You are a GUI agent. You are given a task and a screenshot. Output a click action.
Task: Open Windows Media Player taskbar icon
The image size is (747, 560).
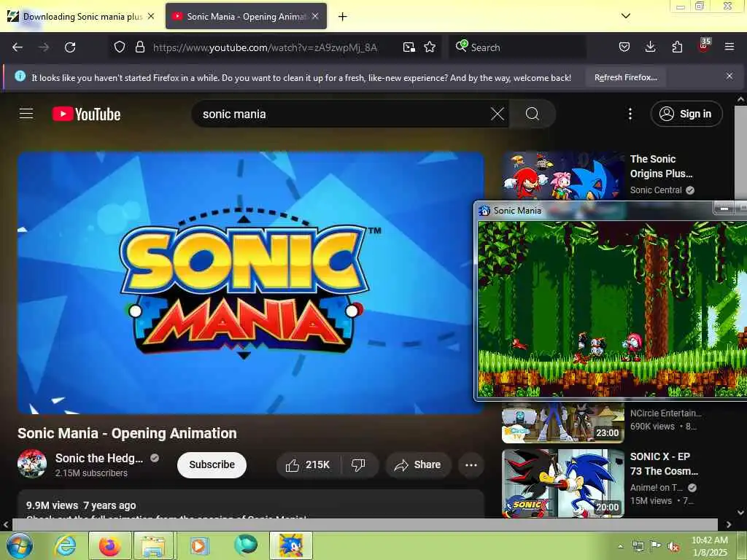pos(199,545)
